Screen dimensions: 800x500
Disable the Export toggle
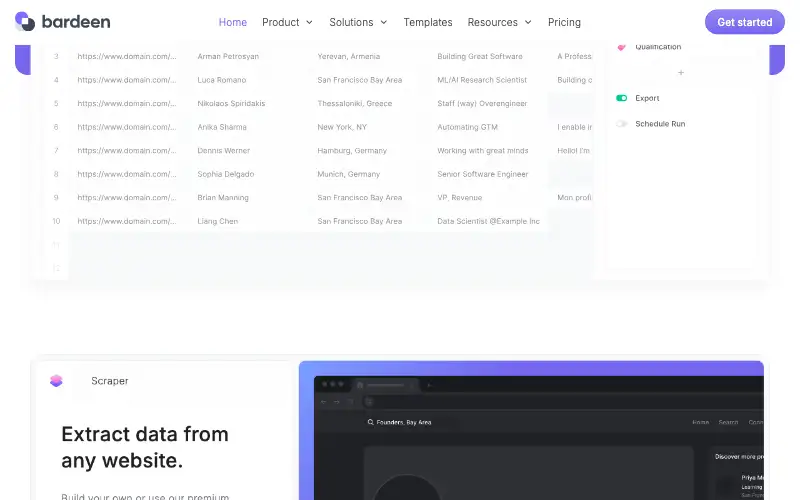(x=621, y=98)
